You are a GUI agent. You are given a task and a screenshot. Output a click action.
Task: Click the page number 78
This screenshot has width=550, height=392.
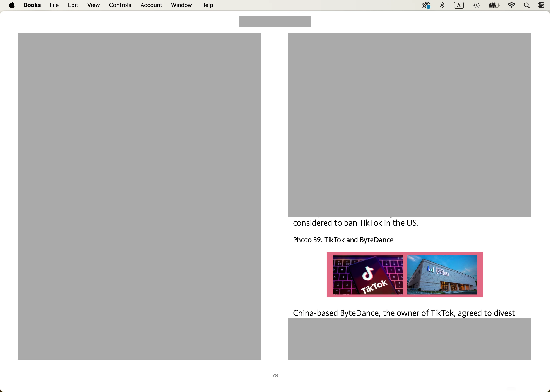pyautogui.click(x=275, y=375)
